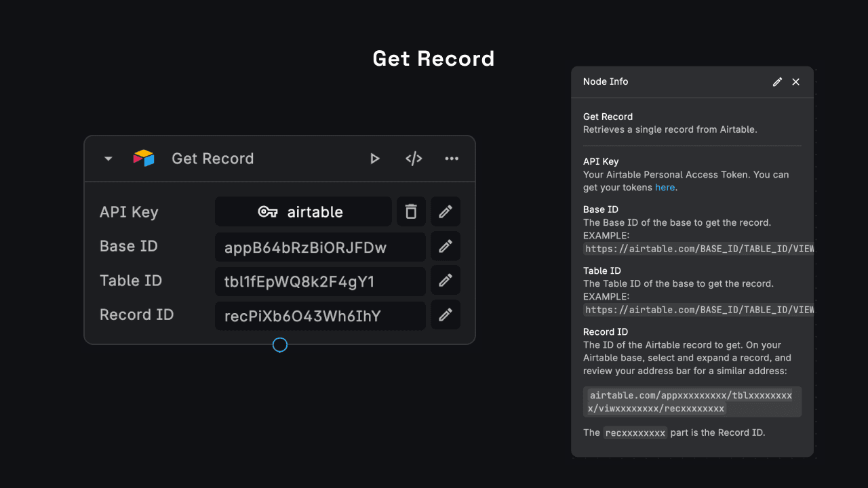The width and height of the screenshot is (868, 488).
Task: Click the key icon on the airtable credential
Action: (268, 211)
